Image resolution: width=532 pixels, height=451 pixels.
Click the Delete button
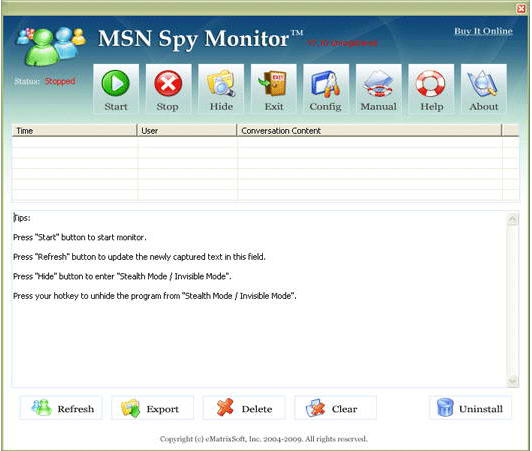pos(244,408)
